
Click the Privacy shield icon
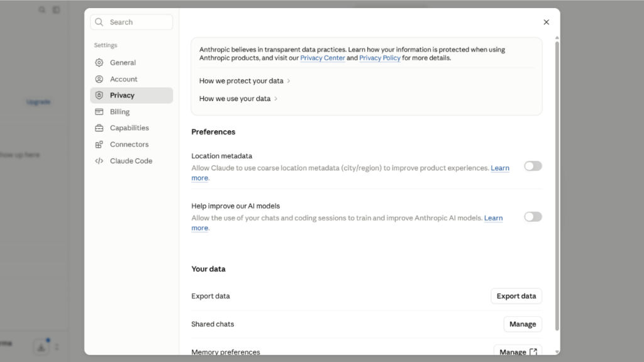(x=99, y=96)
